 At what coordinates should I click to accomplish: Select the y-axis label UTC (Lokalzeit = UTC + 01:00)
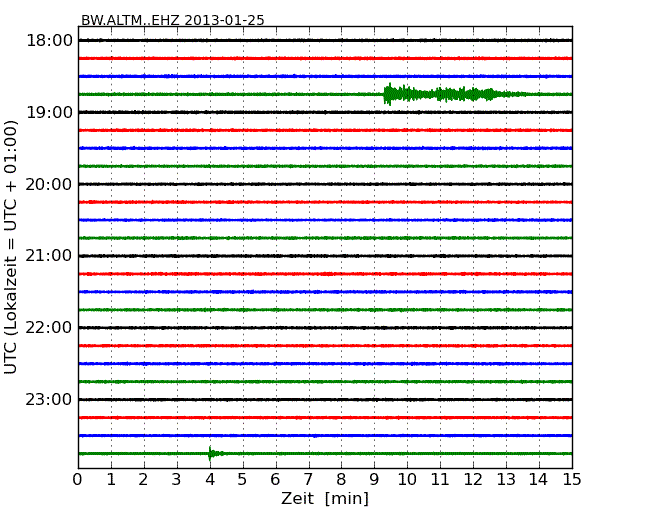[x=11, y=247]
